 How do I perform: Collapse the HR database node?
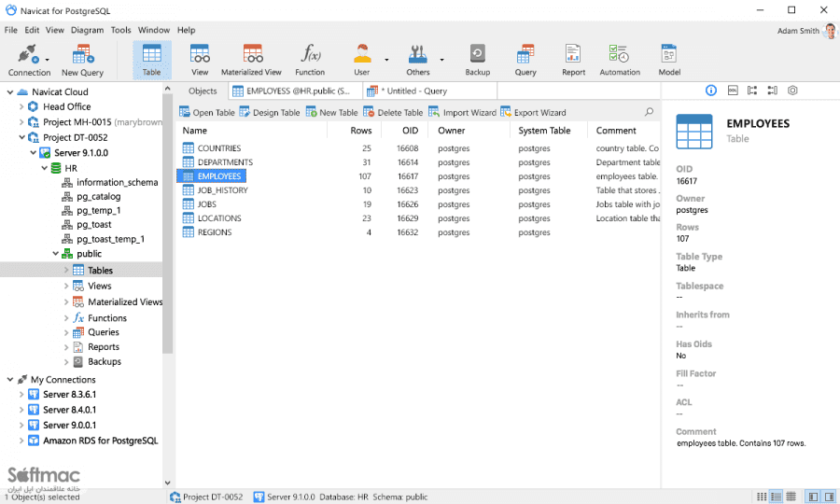pos(44,168)
